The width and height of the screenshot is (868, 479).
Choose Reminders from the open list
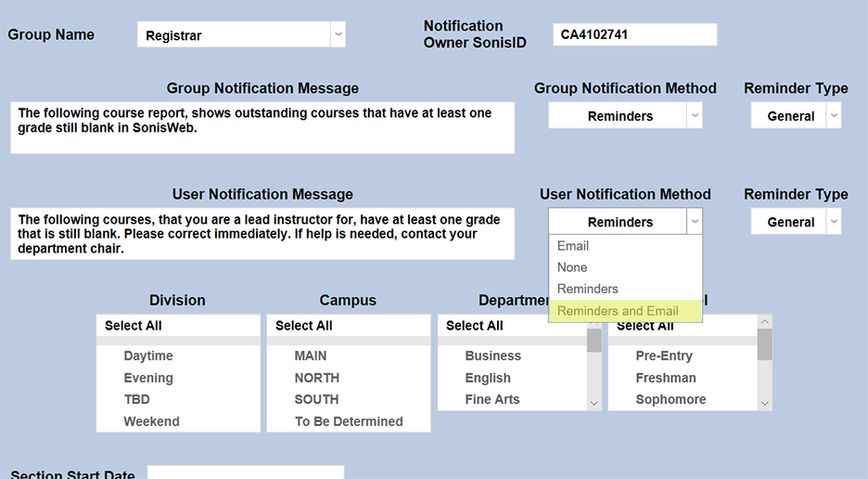[x=625, y=290]
